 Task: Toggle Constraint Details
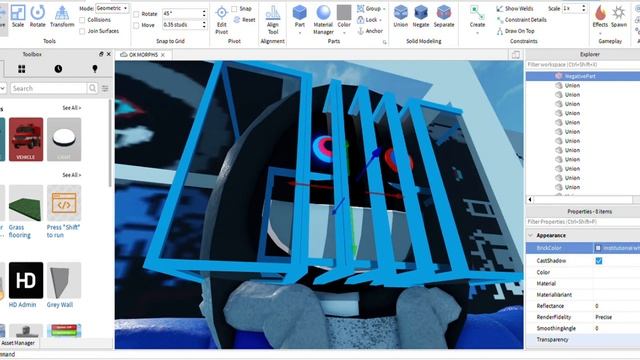(x=522, y=20)
